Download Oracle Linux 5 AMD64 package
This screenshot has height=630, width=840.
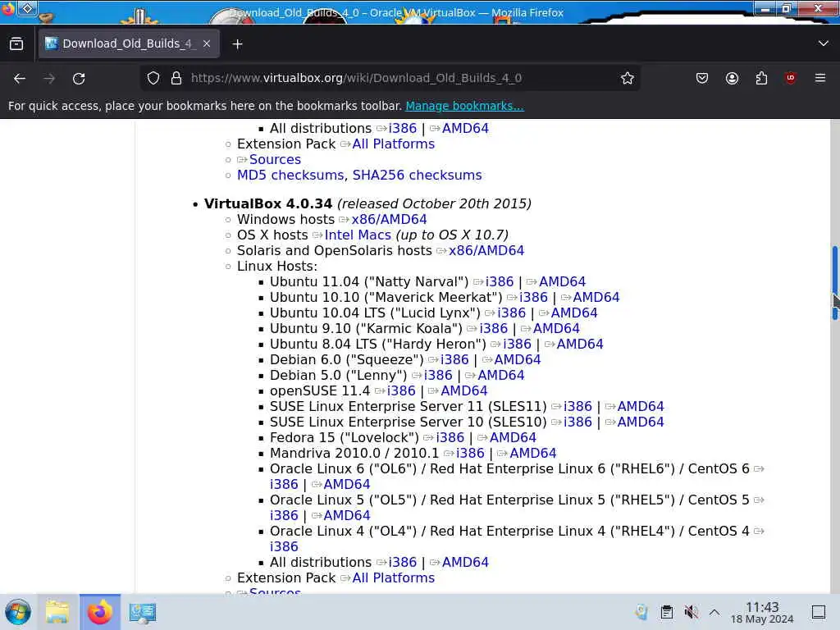coord(347,515)
